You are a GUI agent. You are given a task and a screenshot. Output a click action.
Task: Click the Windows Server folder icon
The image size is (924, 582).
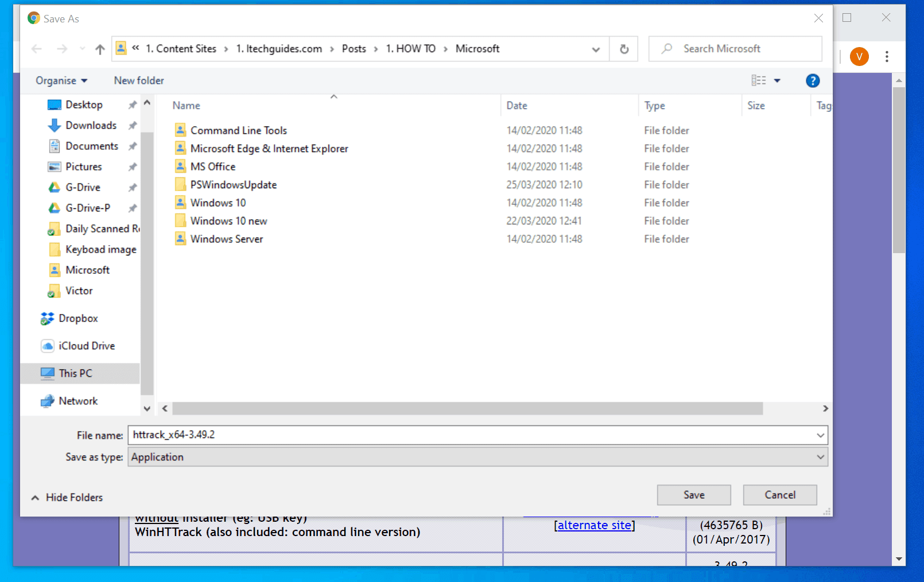pyautogui.click(x=180, y=239)
